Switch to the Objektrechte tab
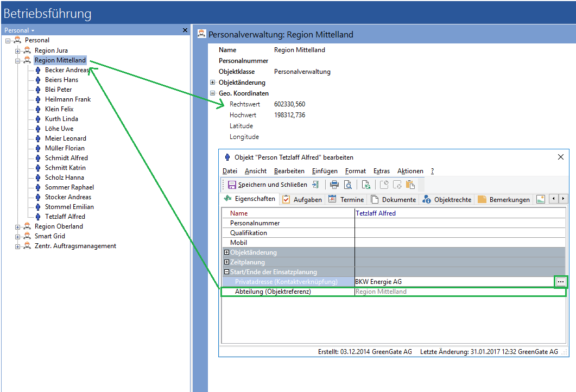 coord(447,199)
